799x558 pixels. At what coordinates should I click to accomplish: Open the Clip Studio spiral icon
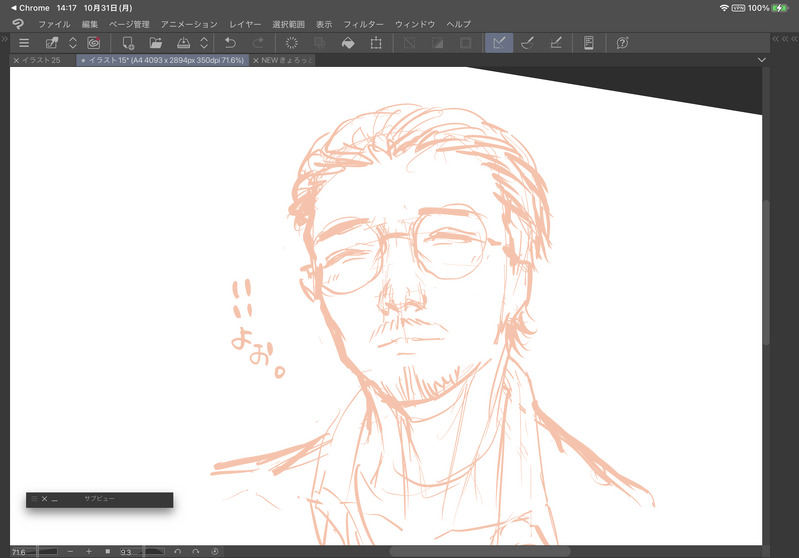pos(94,43)
